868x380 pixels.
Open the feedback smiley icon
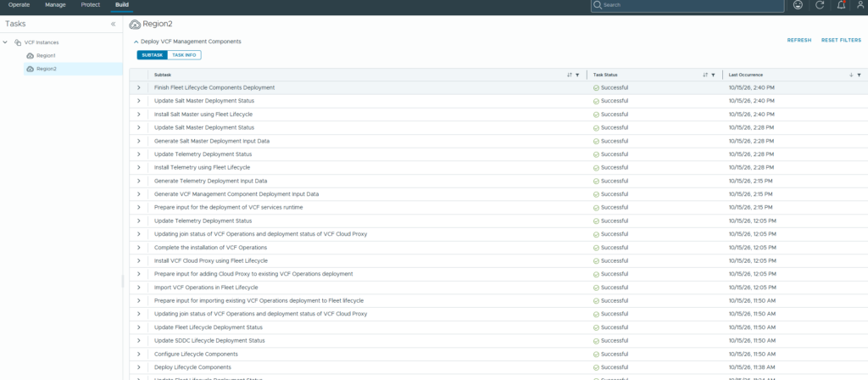[798, 5]
